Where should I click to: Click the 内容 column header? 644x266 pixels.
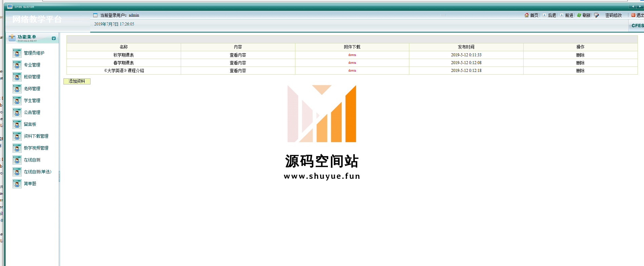click(238, 47)
